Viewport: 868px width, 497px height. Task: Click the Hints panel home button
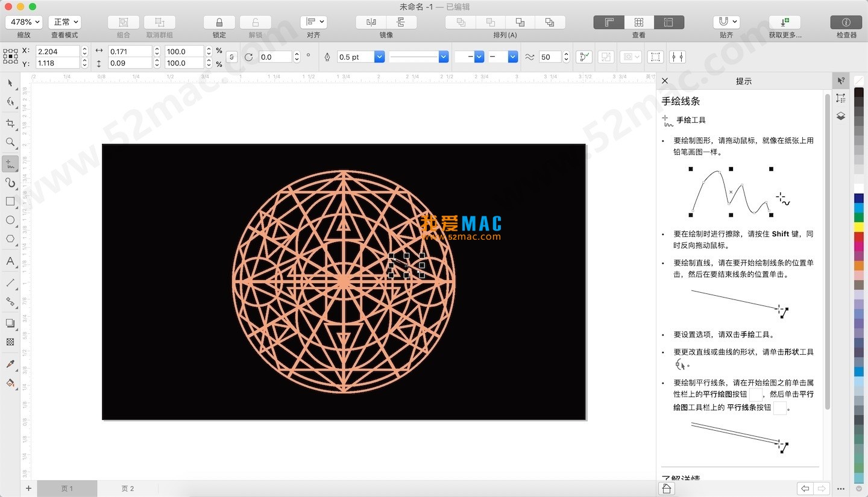(667, 489)
